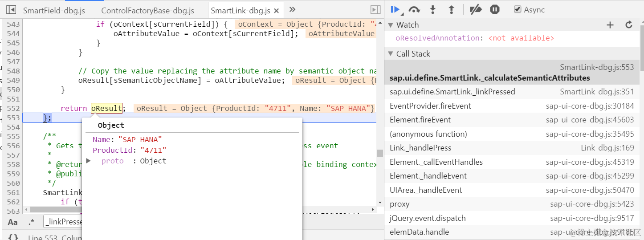
Task: Toggle the file navigator sidebar
Action: click(x=11, y=9)
